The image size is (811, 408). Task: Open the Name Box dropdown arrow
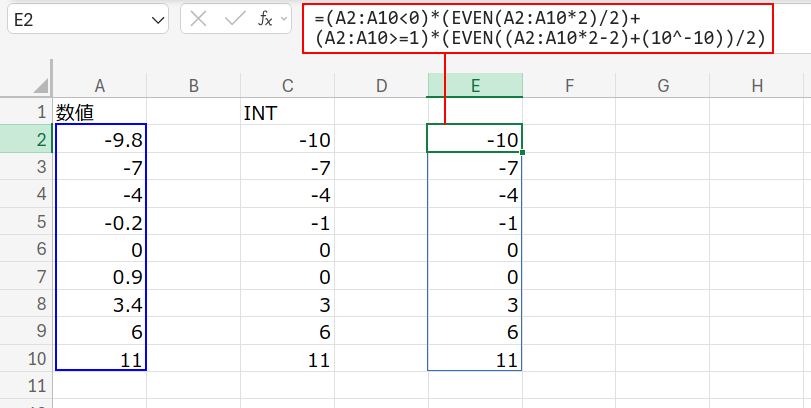click(156, 20)
